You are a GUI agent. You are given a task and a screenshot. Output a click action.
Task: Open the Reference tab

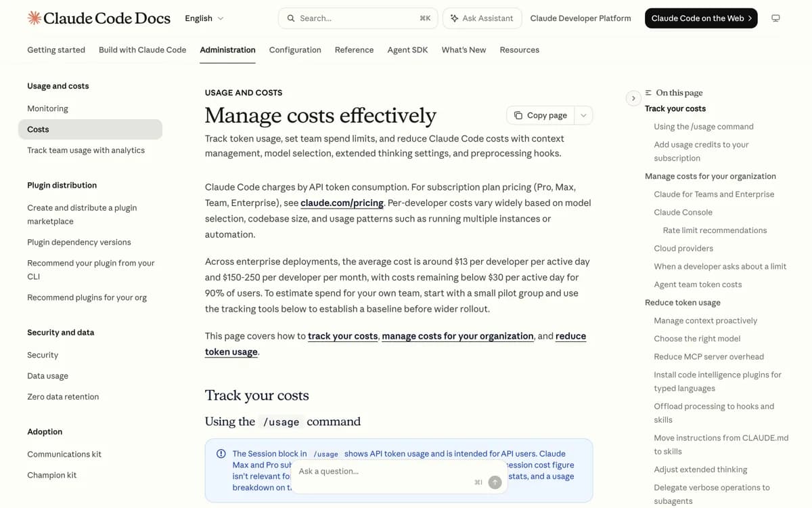[x=354, y=49]
